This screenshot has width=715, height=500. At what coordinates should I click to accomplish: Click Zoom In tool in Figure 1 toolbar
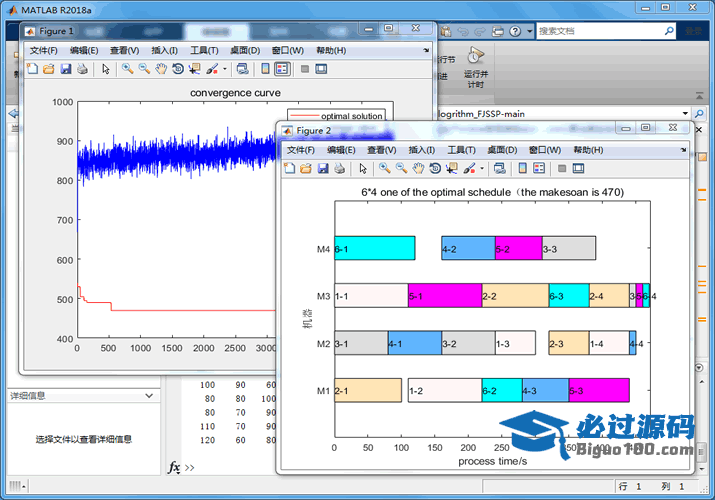[x=127, y=69]
